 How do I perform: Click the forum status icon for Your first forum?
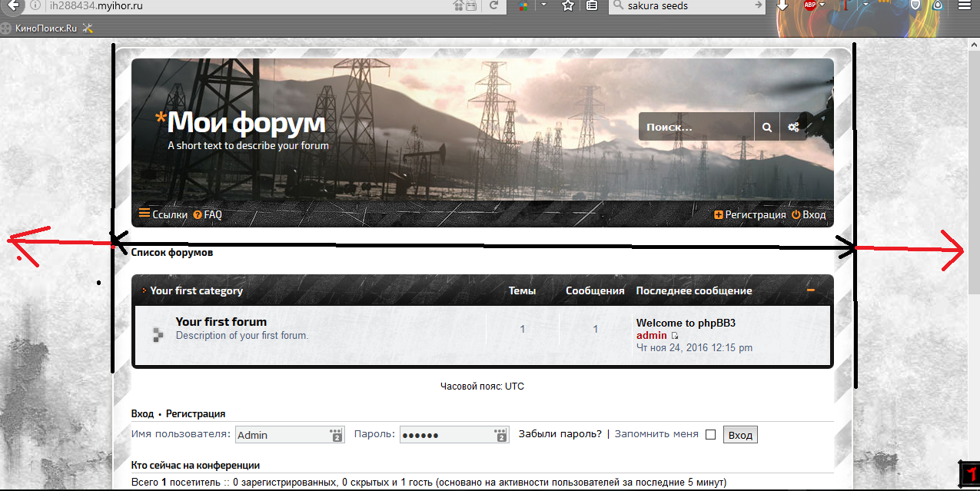158,333
